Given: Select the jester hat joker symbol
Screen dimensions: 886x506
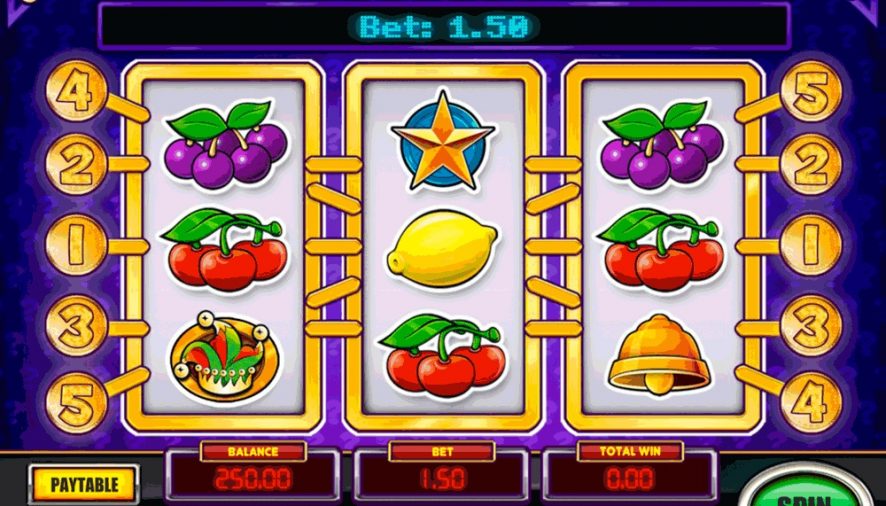Looking at the screenshot, I should click(x=224, y=357).
